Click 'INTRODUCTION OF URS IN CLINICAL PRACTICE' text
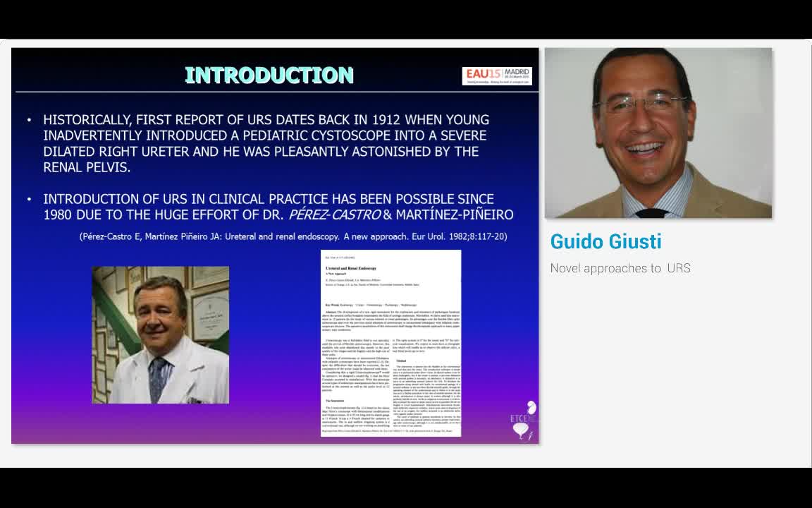Screen dimensions: 812x508 click(x=268, y=199)
